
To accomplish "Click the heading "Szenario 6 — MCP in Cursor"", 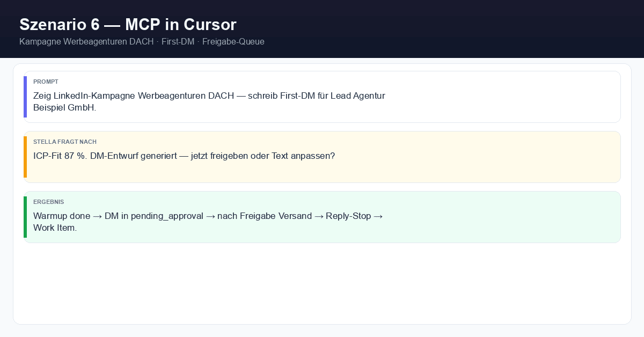I will point(128,25).
